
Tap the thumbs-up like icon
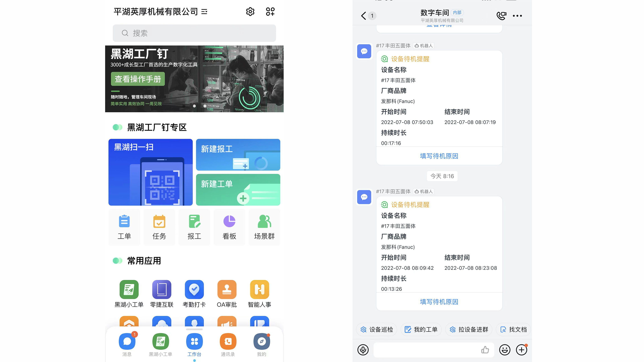click(485, 350)
